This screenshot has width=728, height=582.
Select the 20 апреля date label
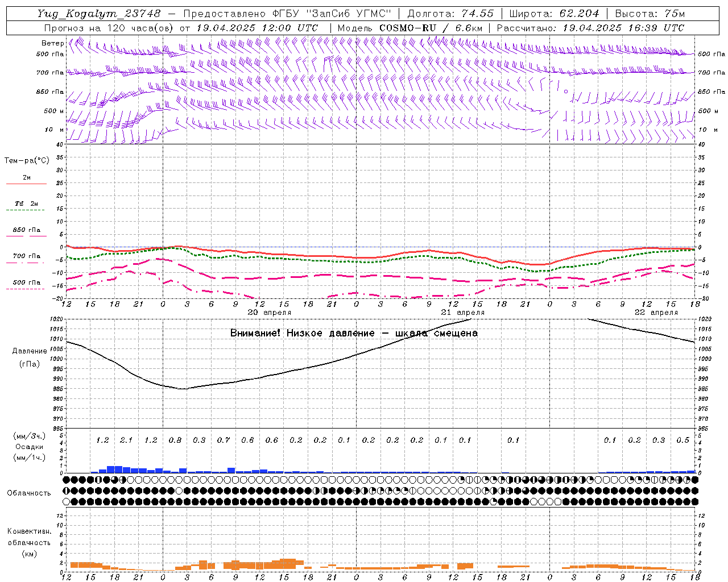tap(270, 313)
